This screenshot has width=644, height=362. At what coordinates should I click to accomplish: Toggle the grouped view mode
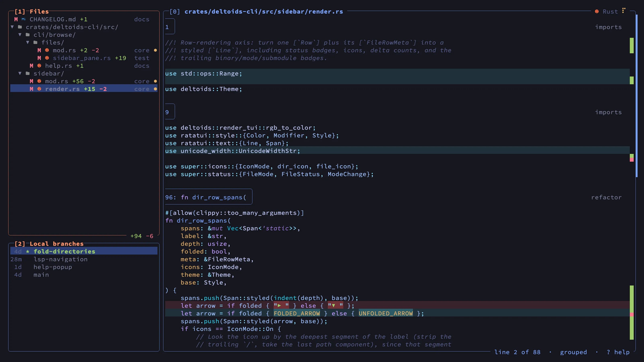coord(574,352)
